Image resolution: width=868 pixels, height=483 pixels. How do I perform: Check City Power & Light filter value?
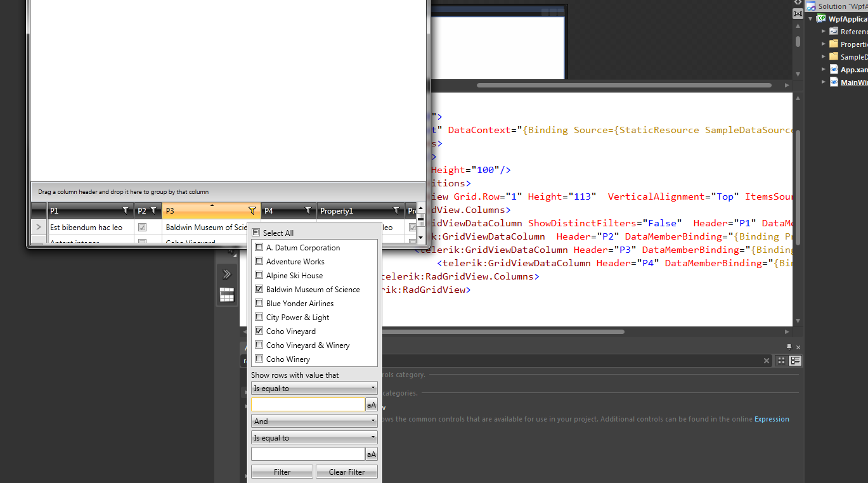pyautogui.click(x=259, y=317)
